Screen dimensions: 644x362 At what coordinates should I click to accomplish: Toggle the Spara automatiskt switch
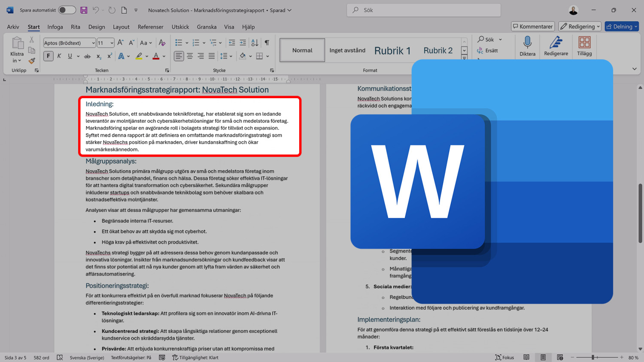point(67,10)
